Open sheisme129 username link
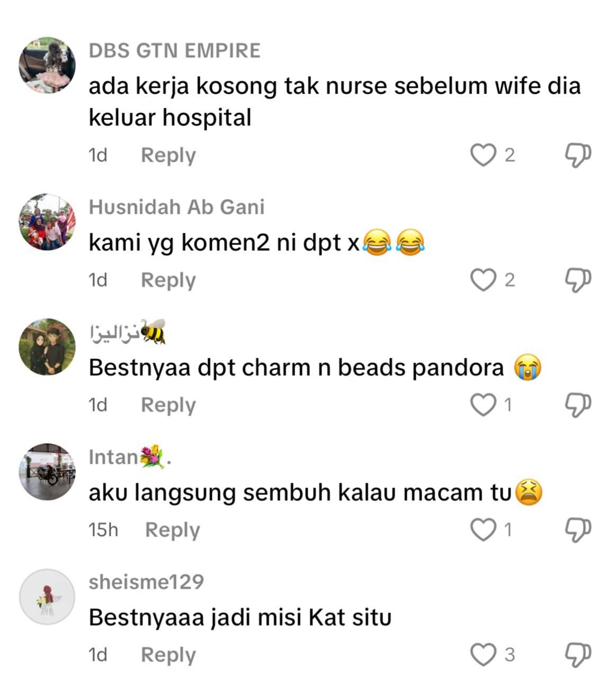 tap(146, 582)
